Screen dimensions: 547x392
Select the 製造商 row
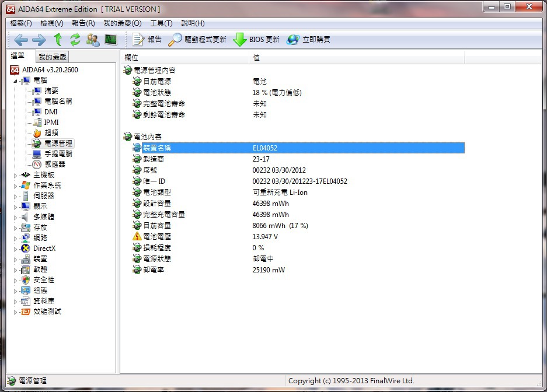[x=298, y=159]
